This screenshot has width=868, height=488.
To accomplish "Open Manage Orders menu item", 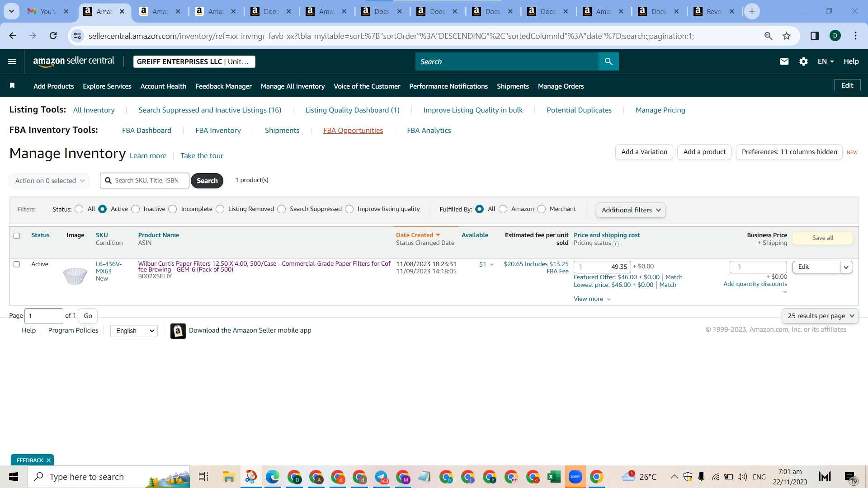I will click(561, 86).
